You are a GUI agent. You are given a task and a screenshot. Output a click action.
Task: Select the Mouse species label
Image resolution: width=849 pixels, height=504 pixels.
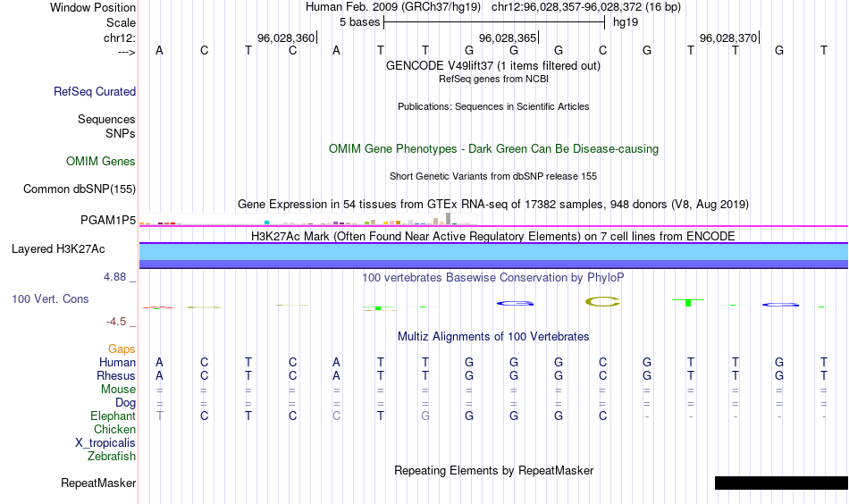118,390
